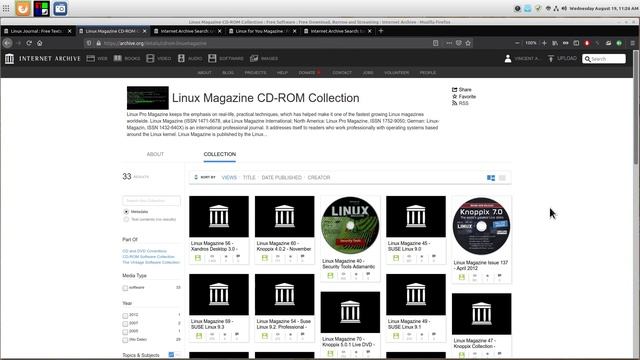This screenshot has width=640, height=360.
Task: Open the Software section icon
Action: 212,58
